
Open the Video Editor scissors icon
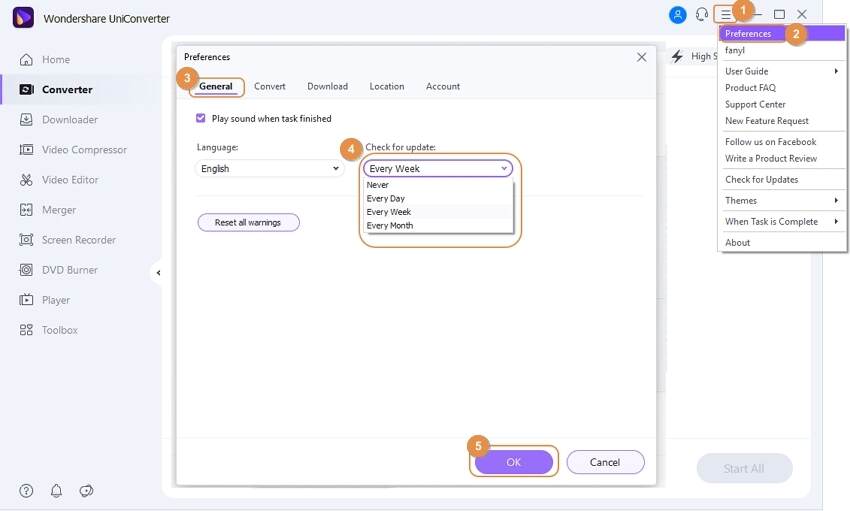(26, 180)
